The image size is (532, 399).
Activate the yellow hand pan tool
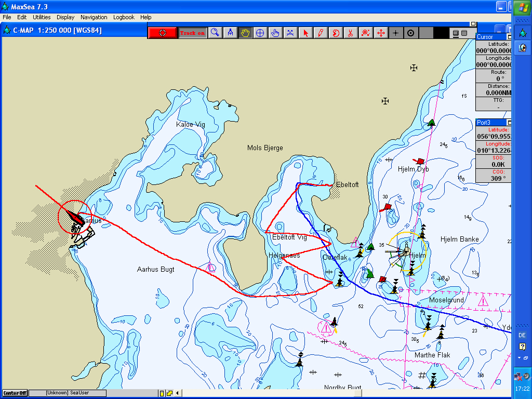tap(245, 33)
